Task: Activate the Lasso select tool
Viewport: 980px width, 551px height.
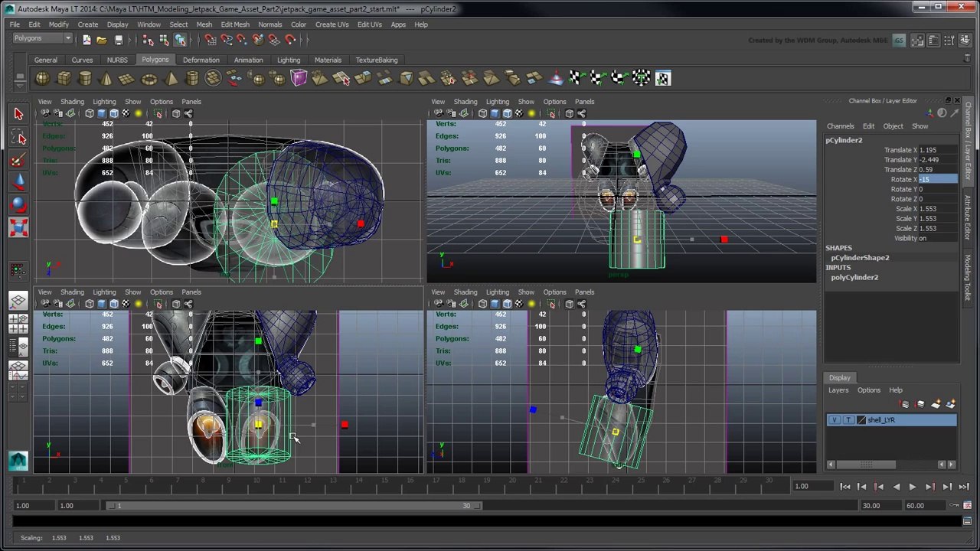Action: click(18, 137)
